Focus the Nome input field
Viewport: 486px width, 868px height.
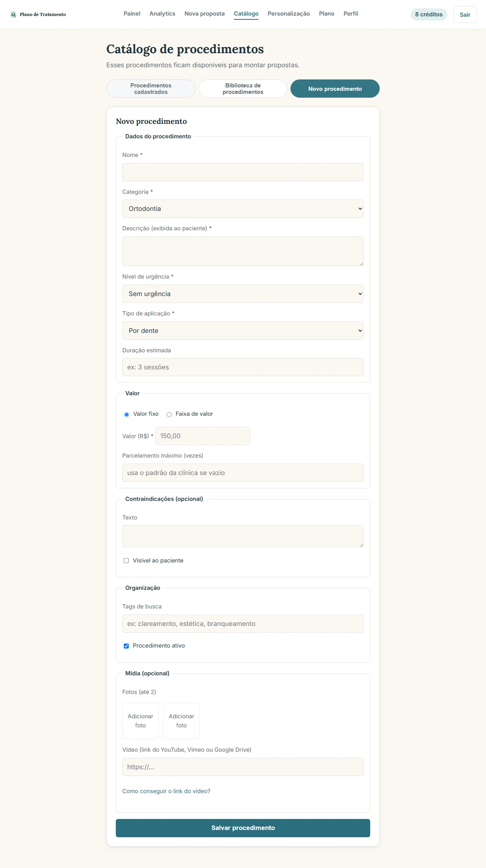[243, 172]
